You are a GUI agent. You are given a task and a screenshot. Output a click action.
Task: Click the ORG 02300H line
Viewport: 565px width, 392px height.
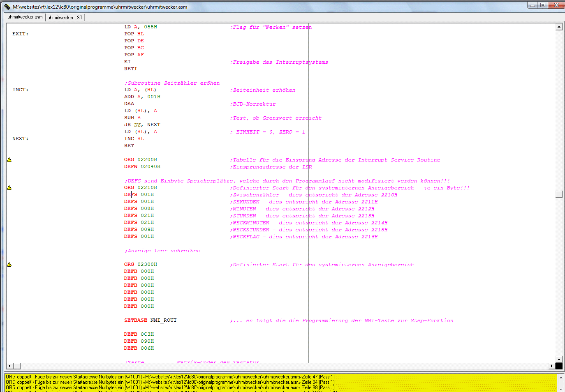[x=141, y=264]
